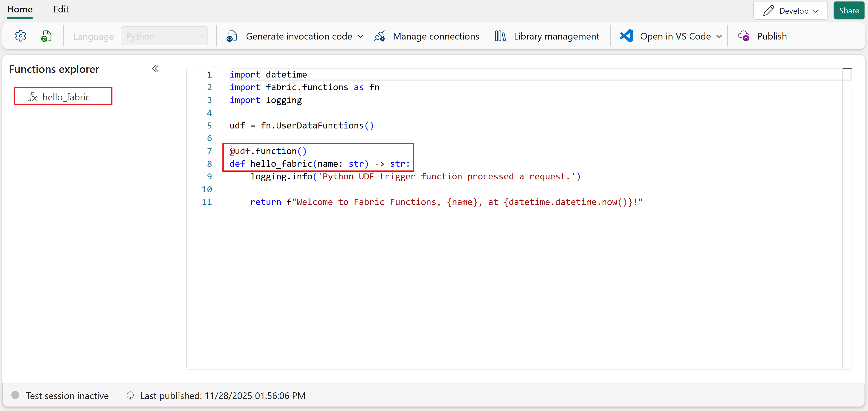Open the Develop mode dropdown
The height and width of the screenshot is (411, 868).
click(x=790, y=11)
